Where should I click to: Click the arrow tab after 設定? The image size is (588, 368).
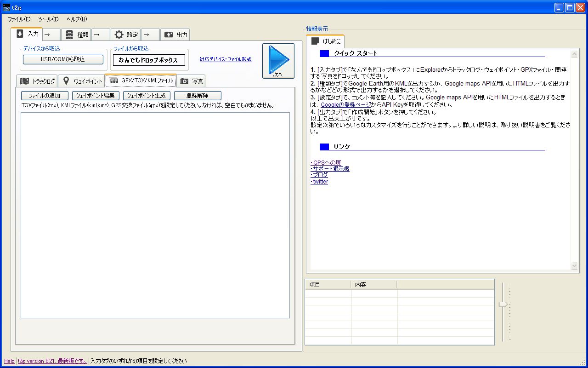tap(150, 34)
